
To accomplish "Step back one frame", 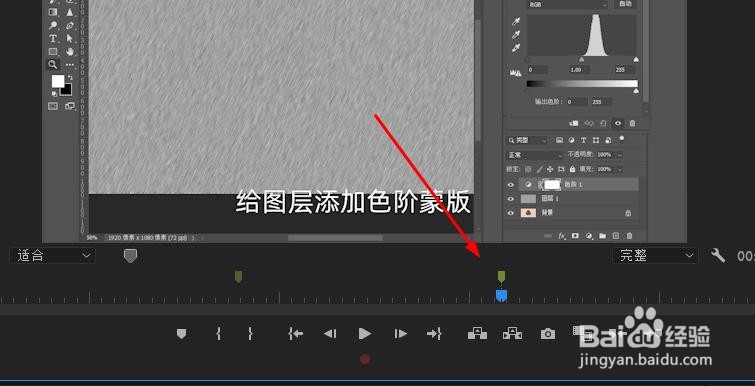I will tap(330, 334).
